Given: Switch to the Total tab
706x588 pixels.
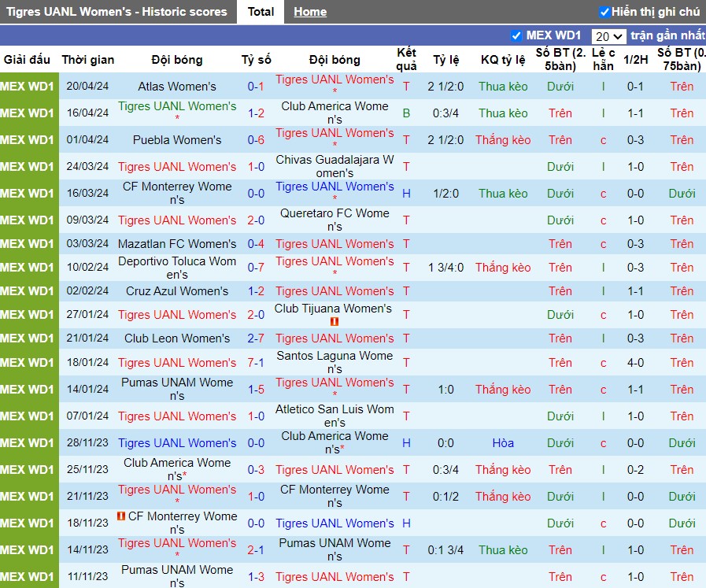Looking at the screenshot, I should tap(261, 12).
